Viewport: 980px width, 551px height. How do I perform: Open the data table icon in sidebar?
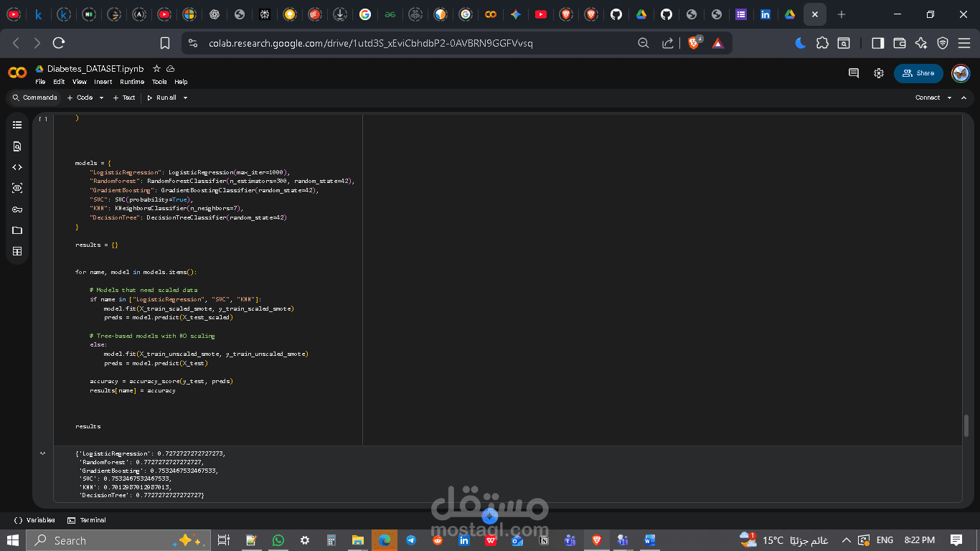(17, 251)
